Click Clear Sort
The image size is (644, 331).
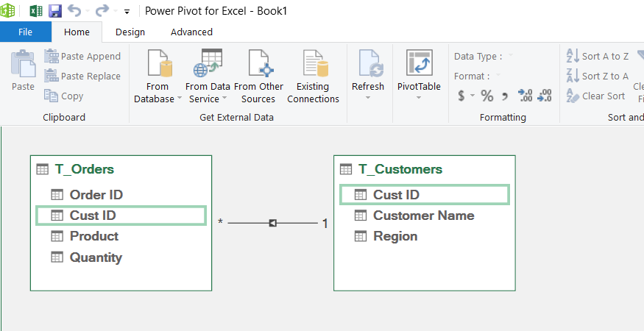[596, 96]
